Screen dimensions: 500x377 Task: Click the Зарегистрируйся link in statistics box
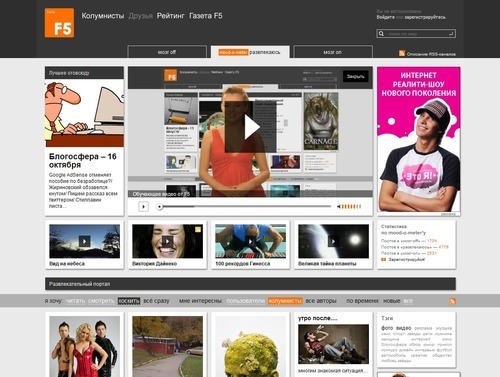(407, 259)
